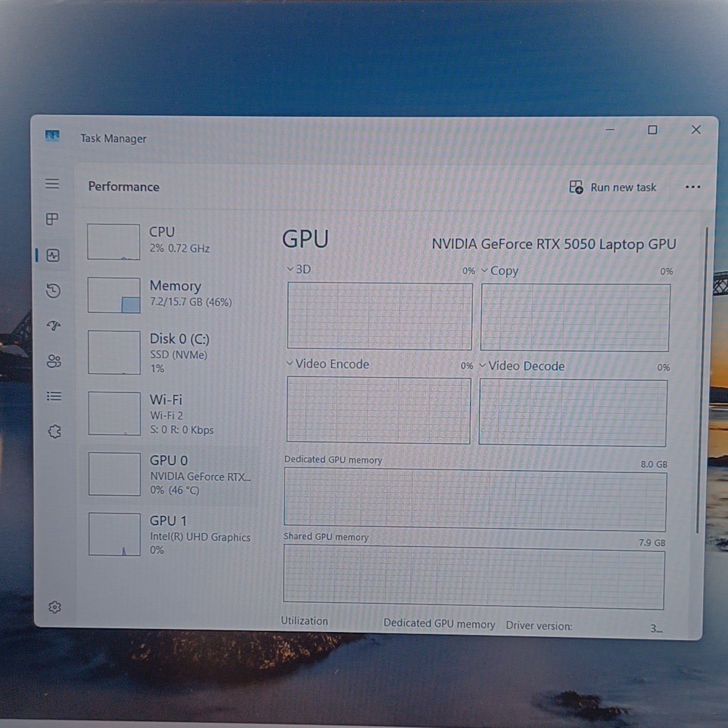
Task: Click the Shared GPU memory graph
Action: 474,577
